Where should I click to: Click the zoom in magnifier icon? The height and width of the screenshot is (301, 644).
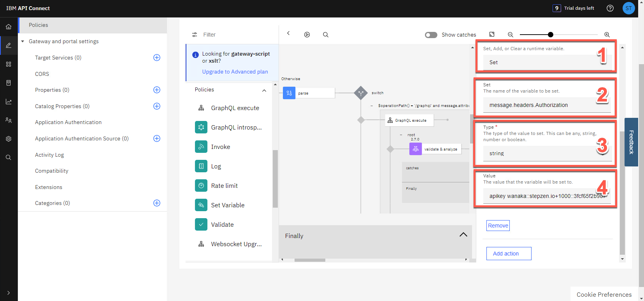click(x=607, y=35)
